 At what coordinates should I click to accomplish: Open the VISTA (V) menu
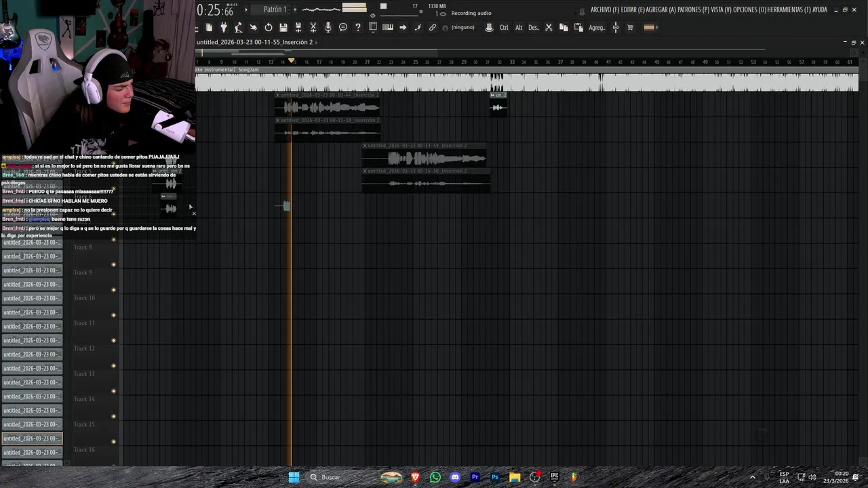722,9
